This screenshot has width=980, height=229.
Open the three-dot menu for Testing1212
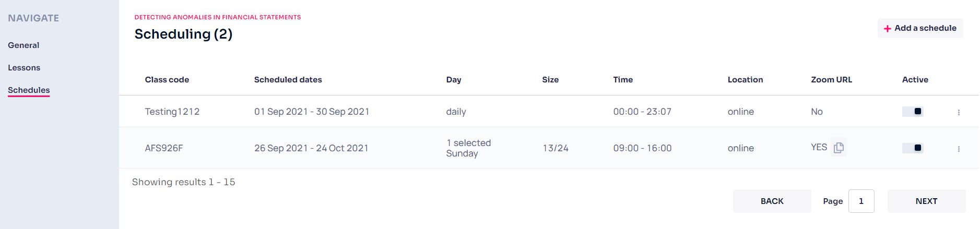pyautogui.click(x=959, y=112)
